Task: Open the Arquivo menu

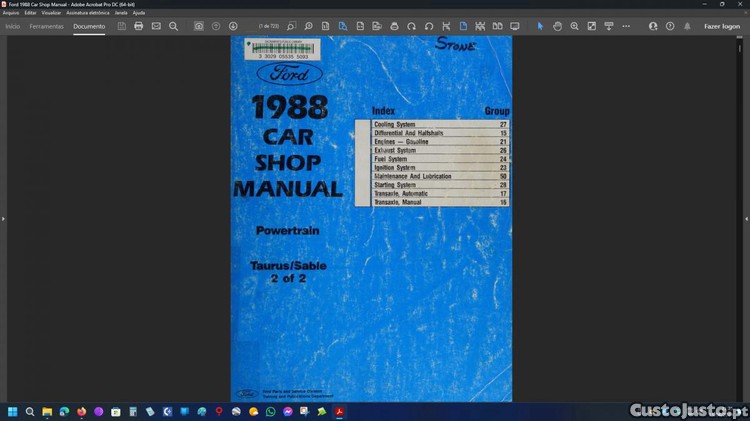Action: (x=11, y=13)
